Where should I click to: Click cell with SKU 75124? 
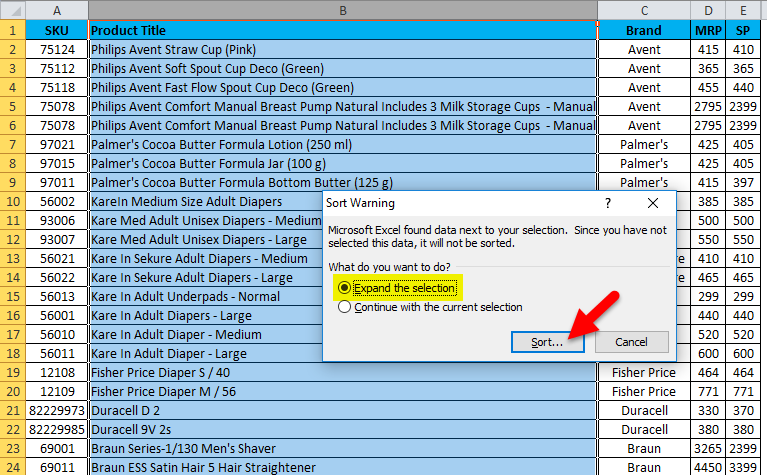tap(57, 49)
